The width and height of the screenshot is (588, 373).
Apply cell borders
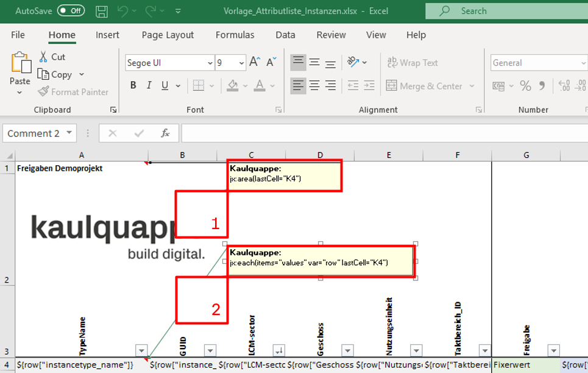pos(199,85)
